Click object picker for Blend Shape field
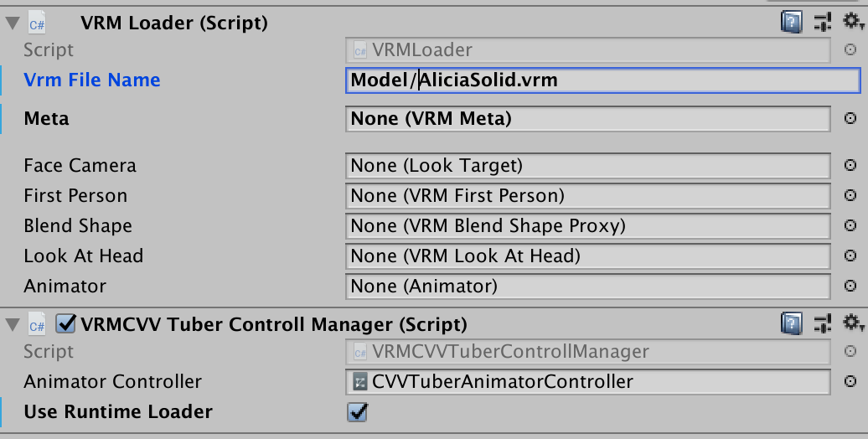This screenshot has height=439, width=868. pos(850,226)
